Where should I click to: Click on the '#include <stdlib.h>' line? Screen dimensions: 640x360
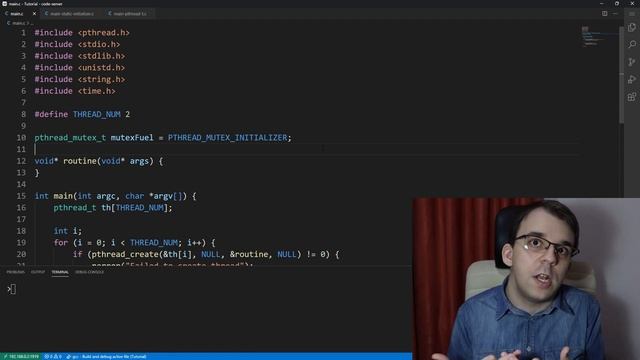coord(80,56)
